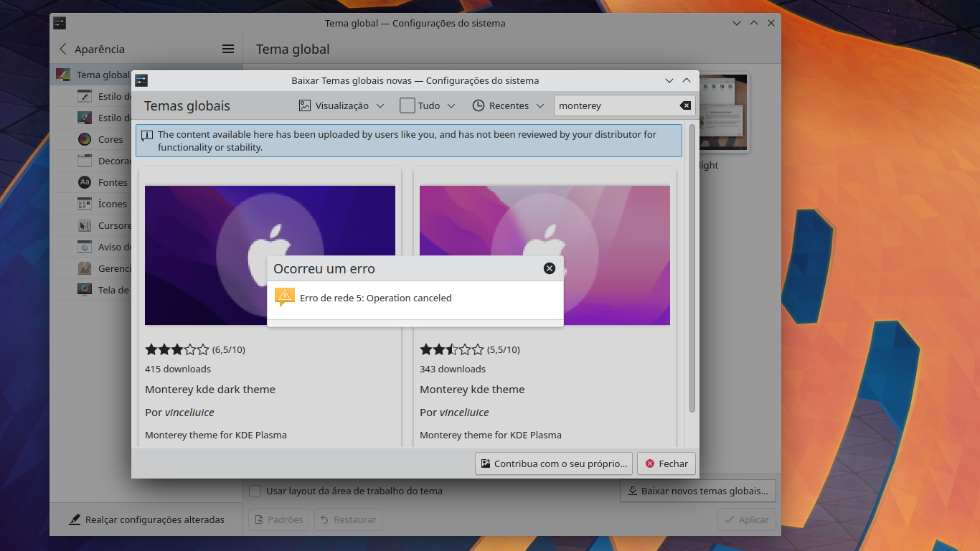Click '415 downloads' text
The image size is (980, 551).
(x=178, y=369)
